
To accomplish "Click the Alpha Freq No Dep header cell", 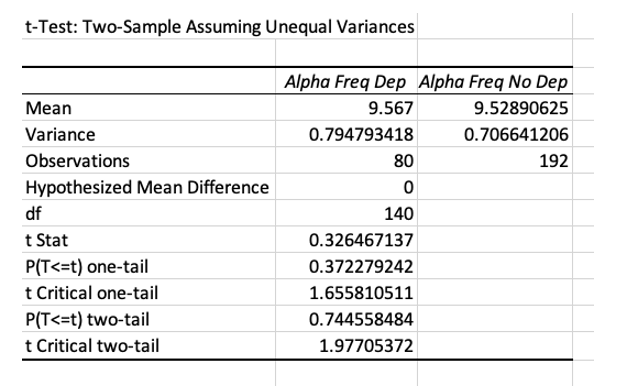I will coord(495,81).
